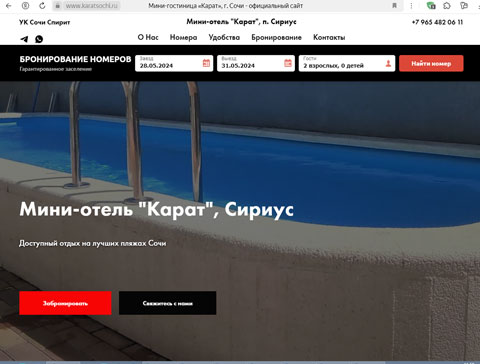
Task: Click the rightmost toolbar icon beside extensions
Action: click(x=464, y=6)
